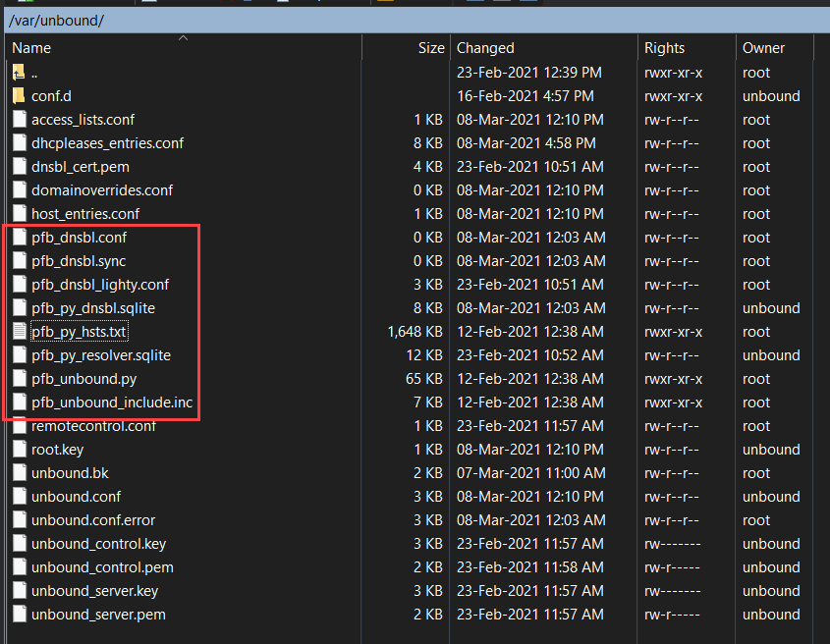Click the conf.d folder icon
This screenshot has height=644, width=830.
(19, 96)
